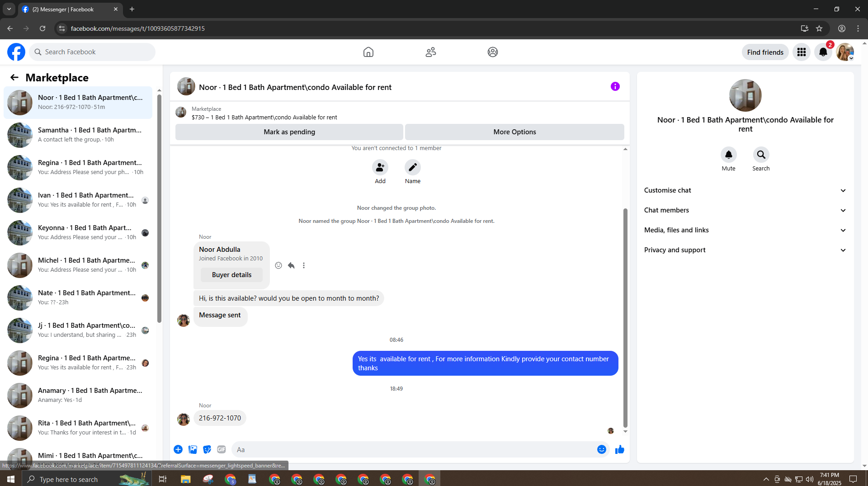
Task: Go to the Home feed icon
Action: click(368, 52)
